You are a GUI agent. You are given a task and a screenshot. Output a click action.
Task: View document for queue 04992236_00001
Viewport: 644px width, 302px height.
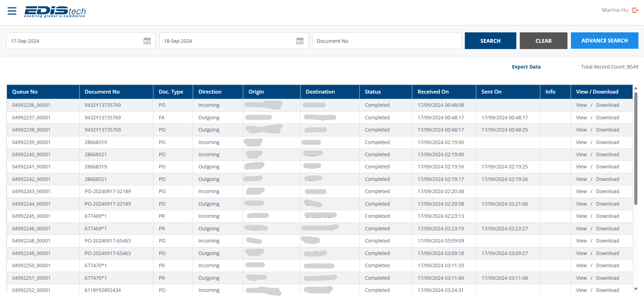point(581,105)
